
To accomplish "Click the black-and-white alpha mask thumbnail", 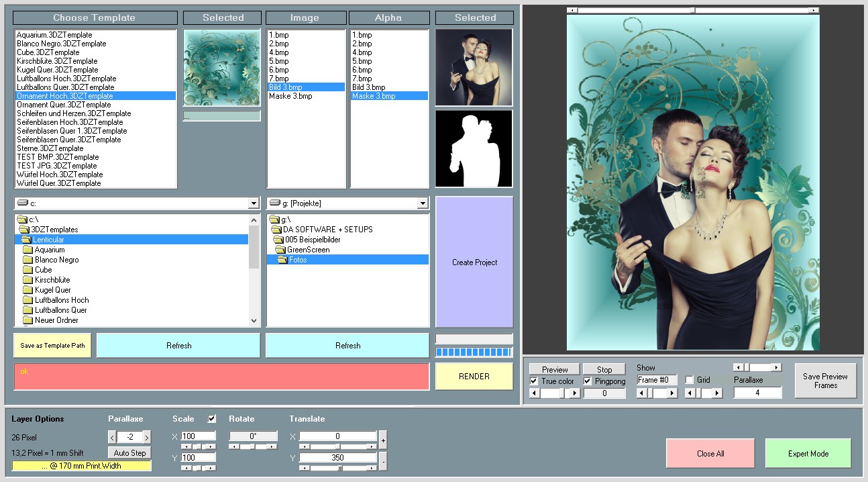I will click(474, 148).
